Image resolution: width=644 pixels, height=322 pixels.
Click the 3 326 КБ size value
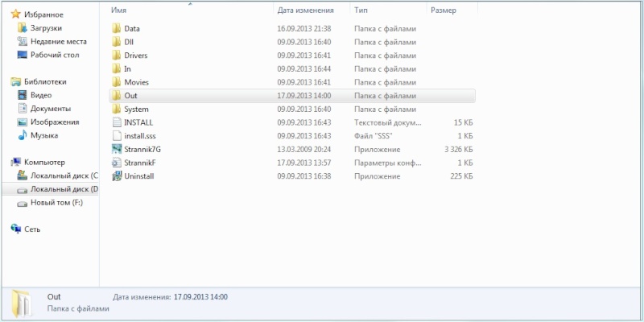(458, 150)
